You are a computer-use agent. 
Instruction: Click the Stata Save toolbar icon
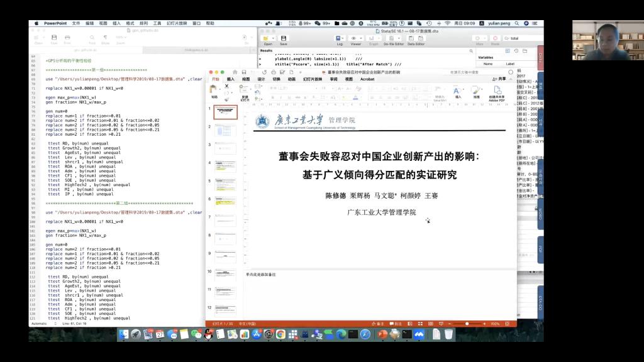(x=283, y=39)
